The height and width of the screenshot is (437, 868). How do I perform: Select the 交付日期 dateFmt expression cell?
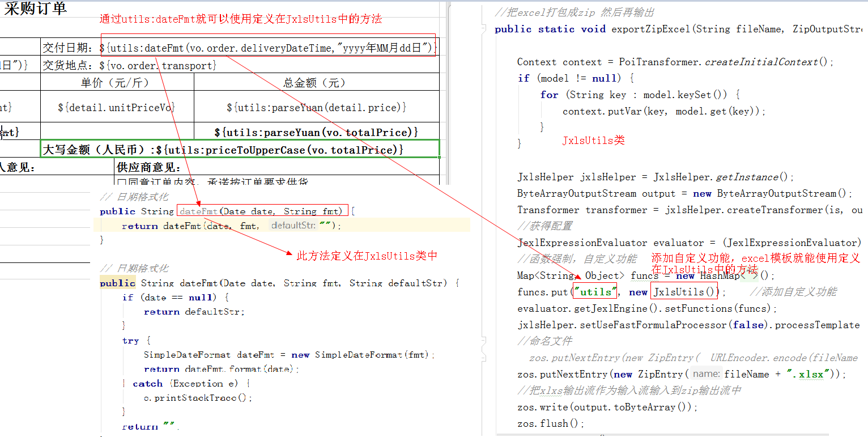tap(240, 48)
